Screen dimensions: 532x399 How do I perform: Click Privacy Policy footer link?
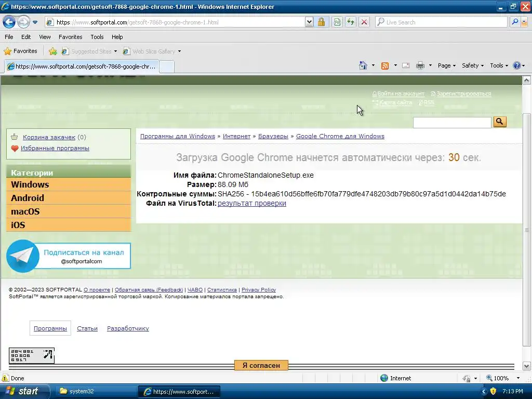259,290
